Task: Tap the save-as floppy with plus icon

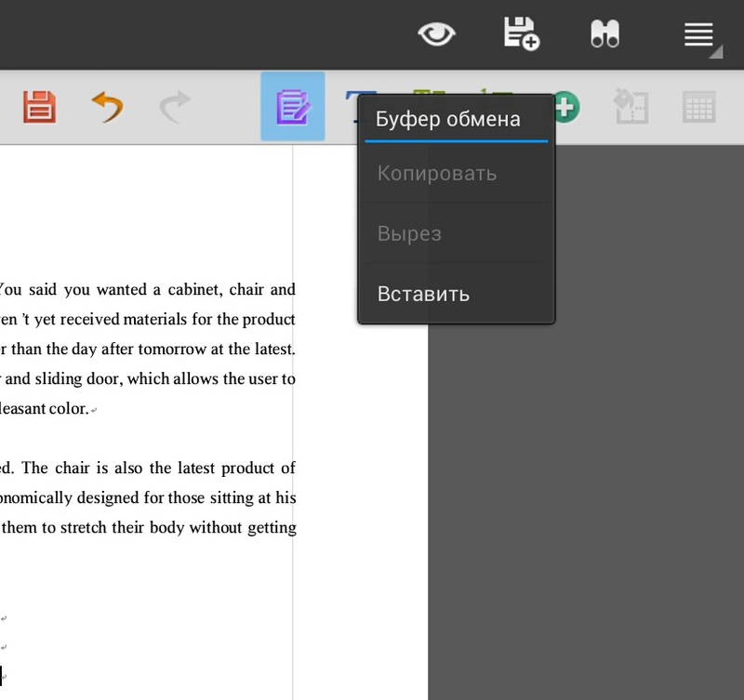Action: pyautogui.click(x=521, y=33)
